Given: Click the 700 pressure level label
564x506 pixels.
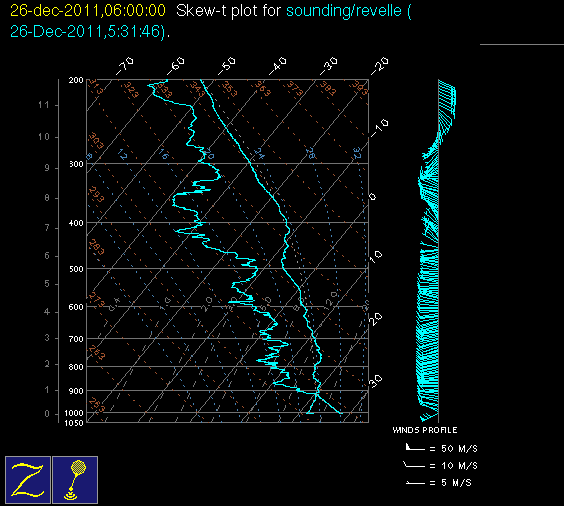Looking at the screenshot, I should tap(76, 339).
